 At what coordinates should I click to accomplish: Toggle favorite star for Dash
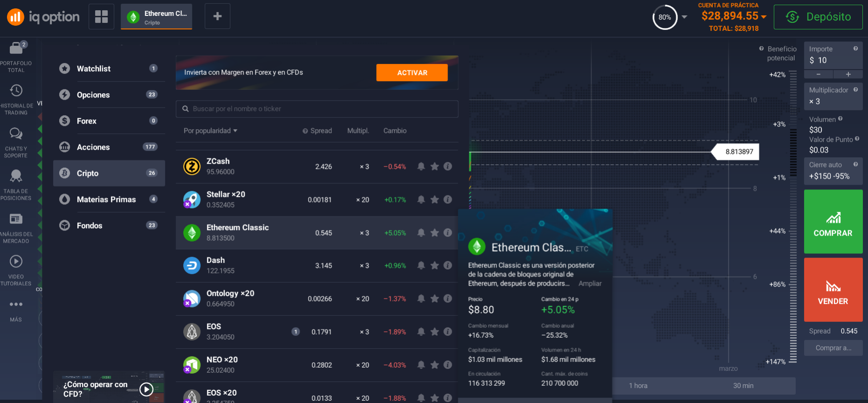(434, 265)
